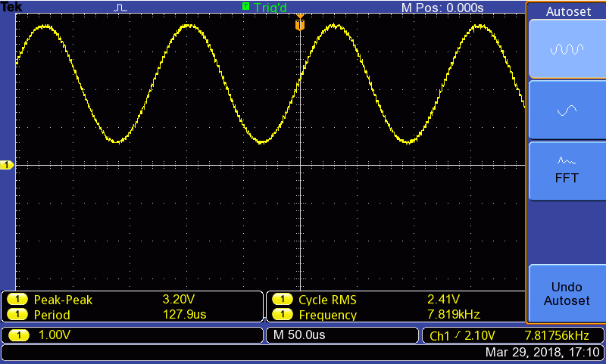
Task: Click the acquisition mode icon at the top
Action: coord(121,7)
